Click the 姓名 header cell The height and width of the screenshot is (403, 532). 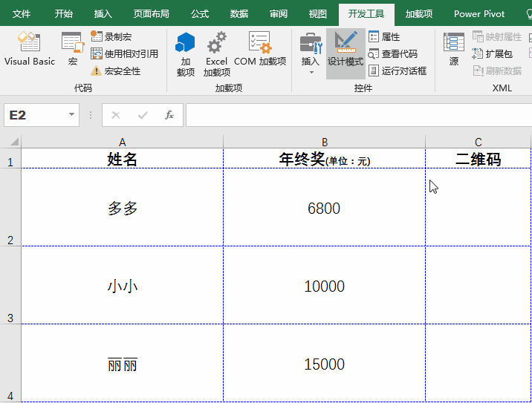point(122,158)
